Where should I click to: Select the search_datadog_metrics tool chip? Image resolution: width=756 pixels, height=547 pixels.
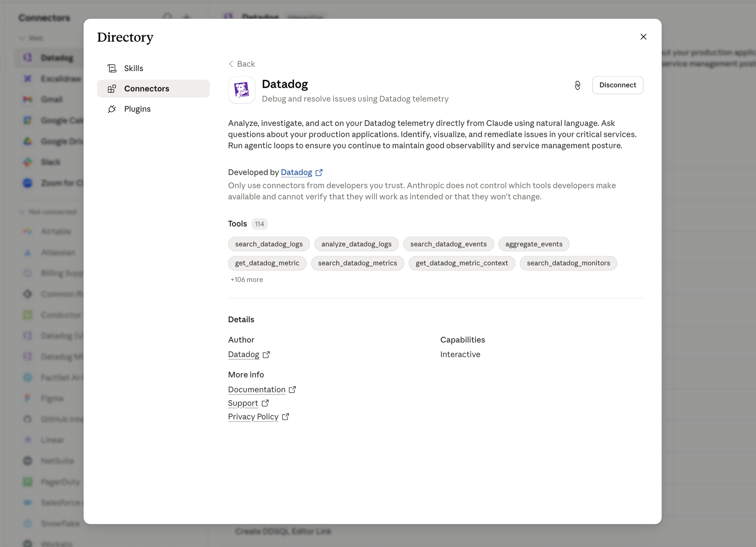[x=357, y=263]
